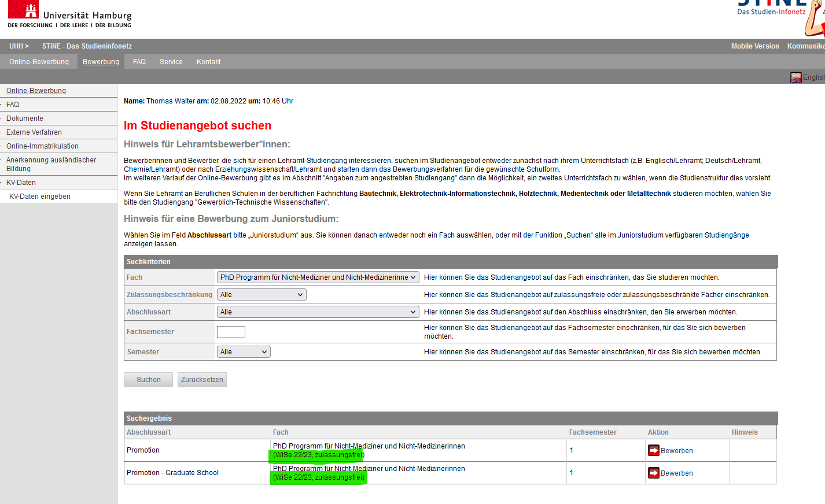Select KV-Daten eingeben in the sidebar
The image size is (825, 504).
pos(40,197)
